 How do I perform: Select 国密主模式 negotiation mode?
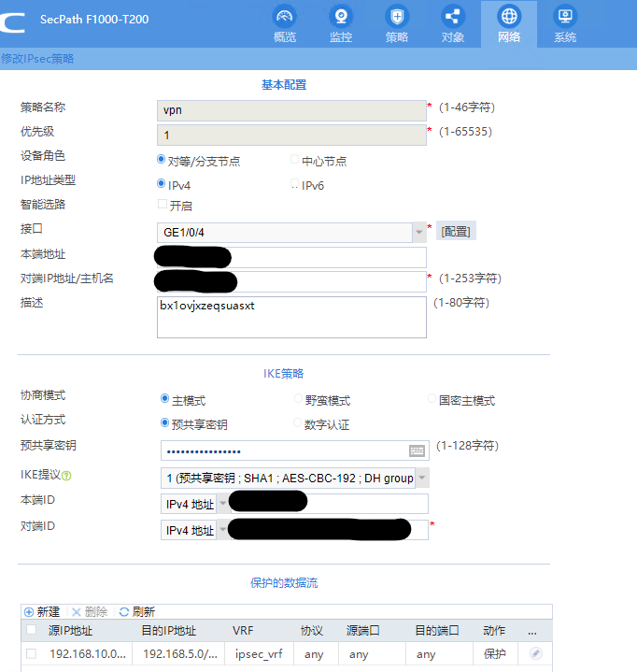click(432, 398)
